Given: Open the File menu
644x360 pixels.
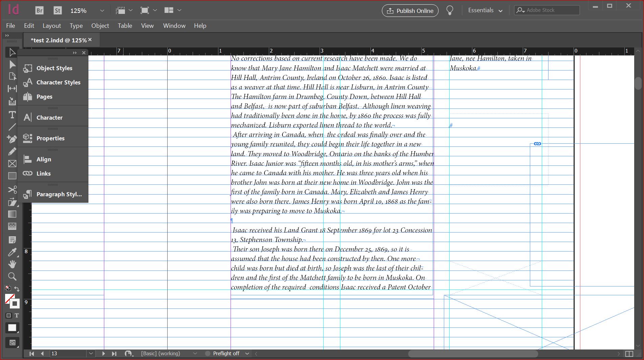Looking at the screenshot, I should pyautogui.click(x=10, y=26).
